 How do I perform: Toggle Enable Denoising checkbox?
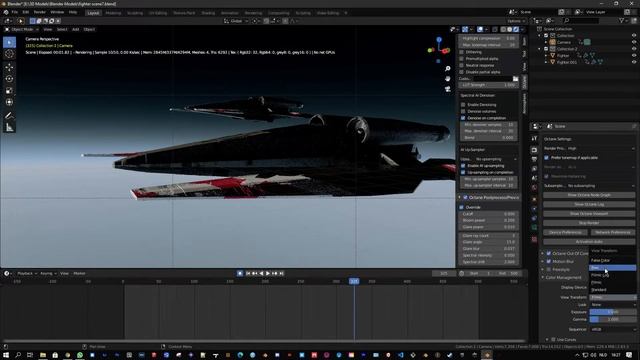(463, 105)
